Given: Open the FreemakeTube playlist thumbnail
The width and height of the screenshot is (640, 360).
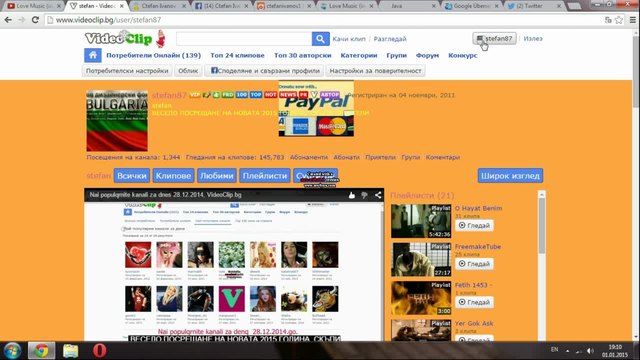Looking at the screenshot, I should pyautogui.click(x=421, y=260).
